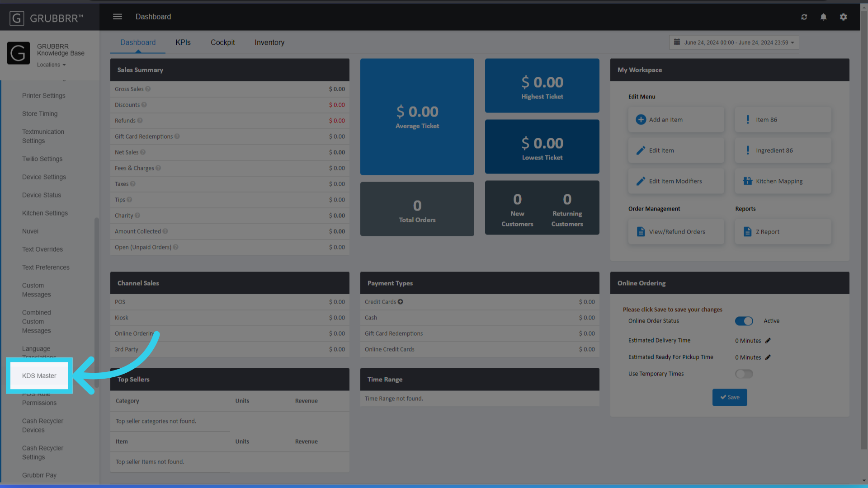Switch to the KPIs tab
Screen dimensions: 868x488
(183, 42)
